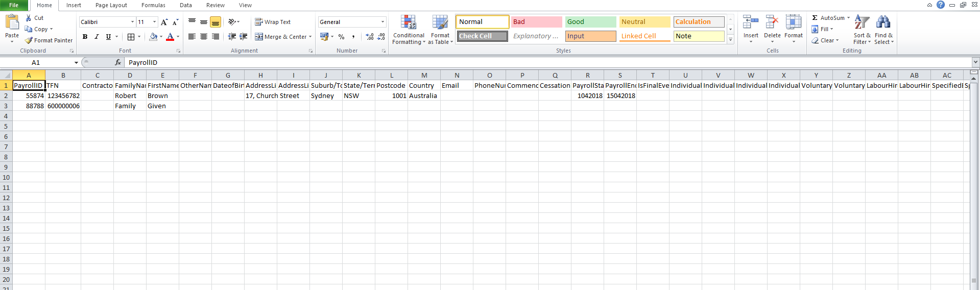Click the Format Painter brush icon
Screen dimensions: 980x290
pos(29,40)
